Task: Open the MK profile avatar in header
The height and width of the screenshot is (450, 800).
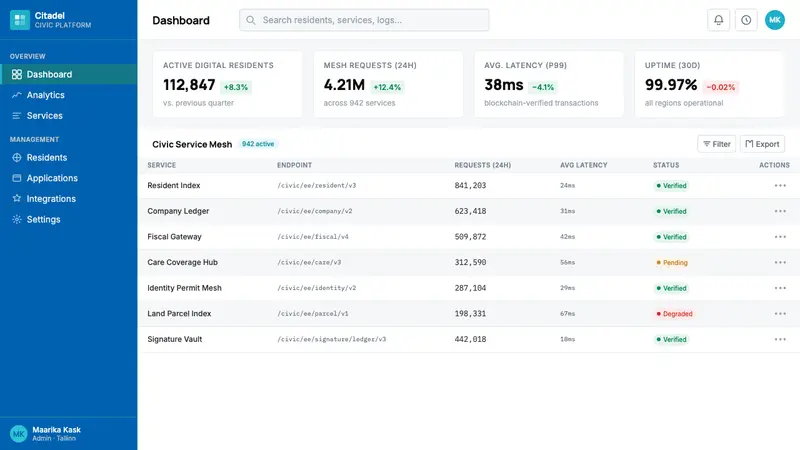Action: pos(774,20)
